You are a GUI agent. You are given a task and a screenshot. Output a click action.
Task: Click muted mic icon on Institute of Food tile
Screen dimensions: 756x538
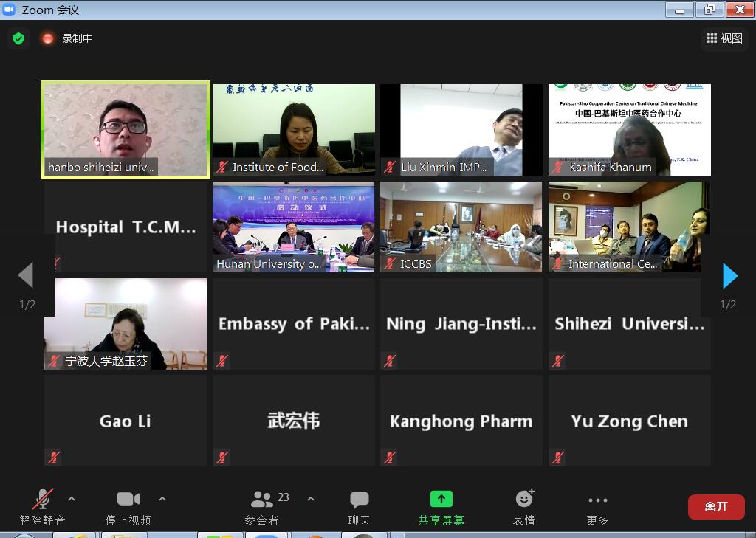221,168
